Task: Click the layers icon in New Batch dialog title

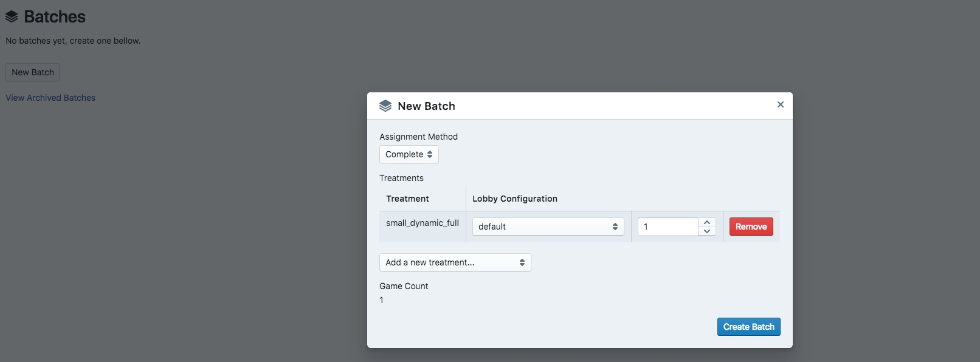Action: [x=385, y=106]
